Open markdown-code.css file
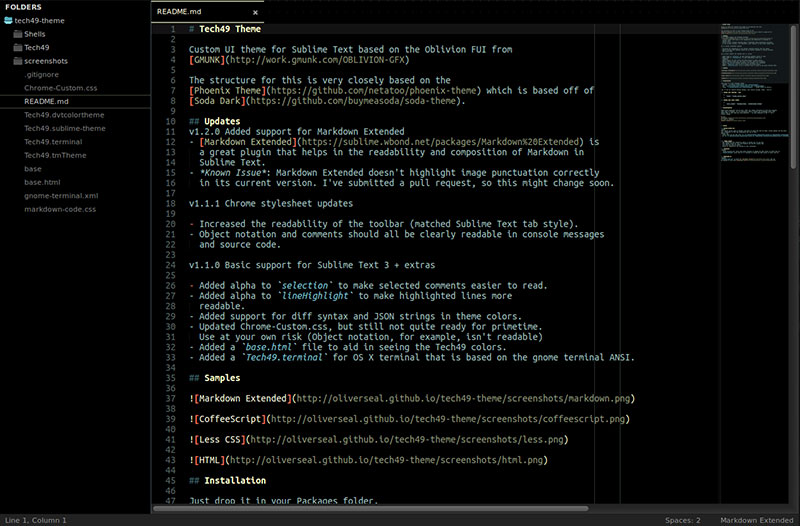This screenshot has height=526, width=800. (60, 209)
